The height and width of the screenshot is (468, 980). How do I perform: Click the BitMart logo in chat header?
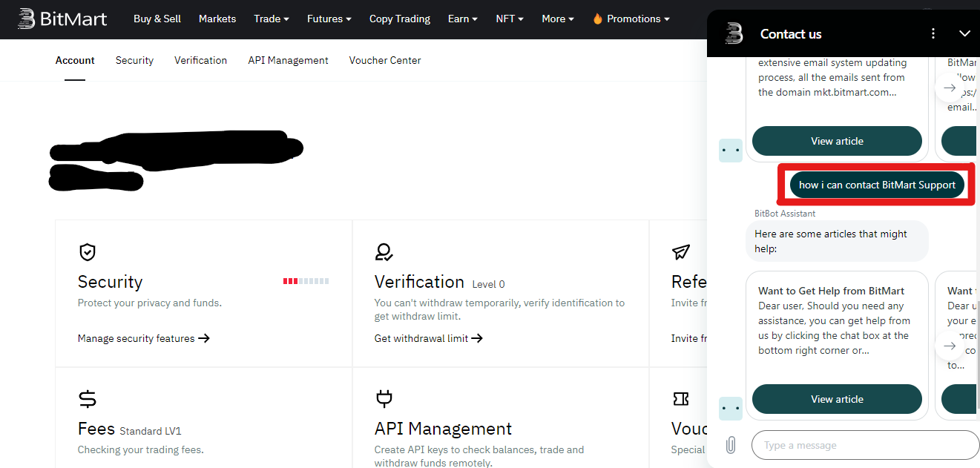pyautogui.click(x=734, y=33)
